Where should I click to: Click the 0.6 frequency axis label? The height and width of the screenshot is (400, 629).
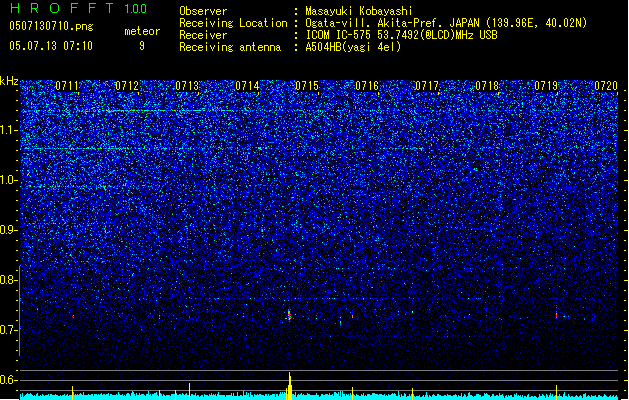click(8, 380)
